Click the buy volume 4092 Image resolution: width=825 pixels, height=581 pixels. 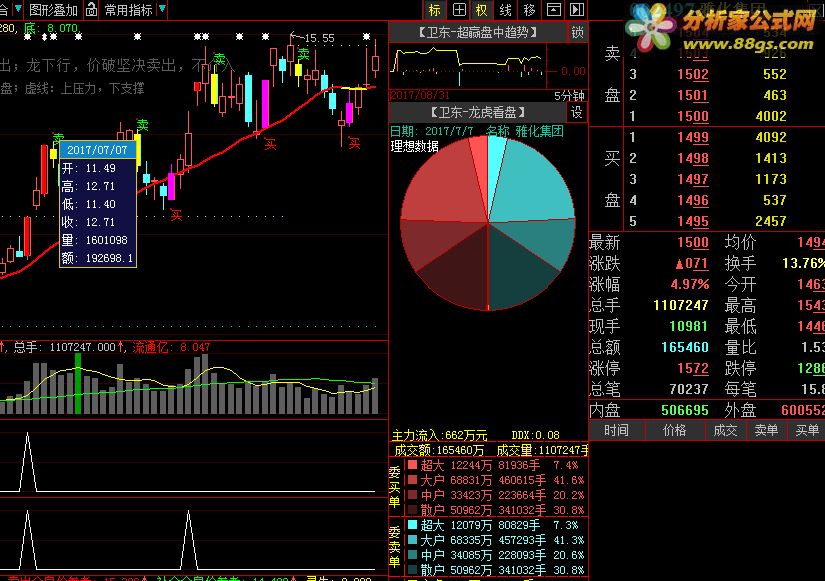(x=771, y=137)
